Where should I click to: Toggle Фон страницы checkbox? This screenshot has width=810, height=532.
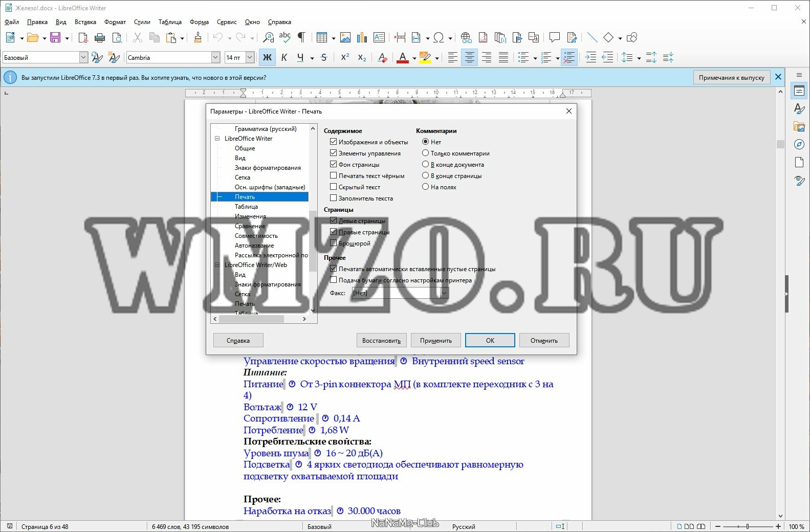[x=334, y=164]
